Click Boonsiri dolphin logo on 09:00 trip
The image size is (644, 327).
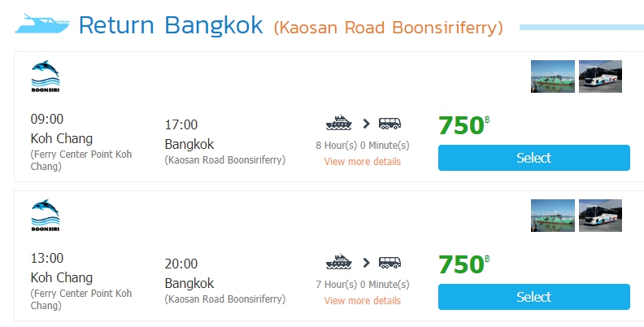(46, 77)
